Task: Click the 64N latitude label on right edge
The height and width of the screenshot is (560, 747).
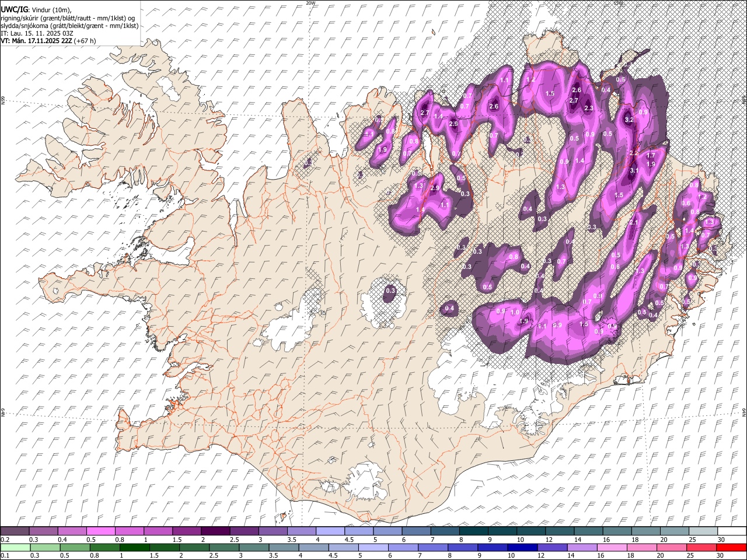Action: [744, 412]
